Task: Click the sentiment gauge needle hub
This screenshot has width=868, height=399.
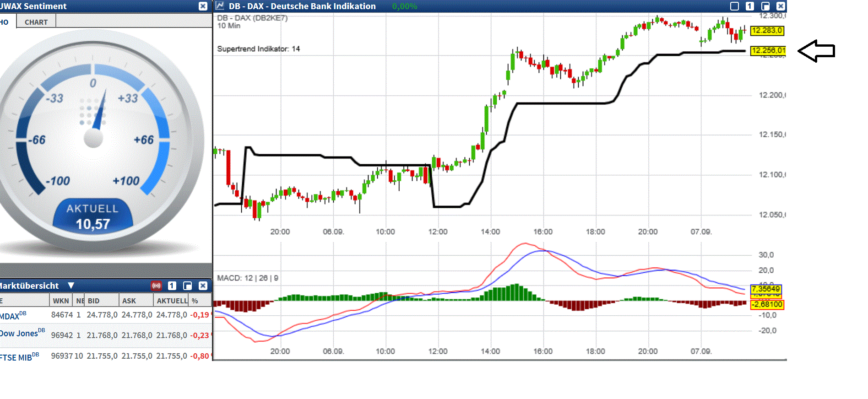Action: click(93, 139)
